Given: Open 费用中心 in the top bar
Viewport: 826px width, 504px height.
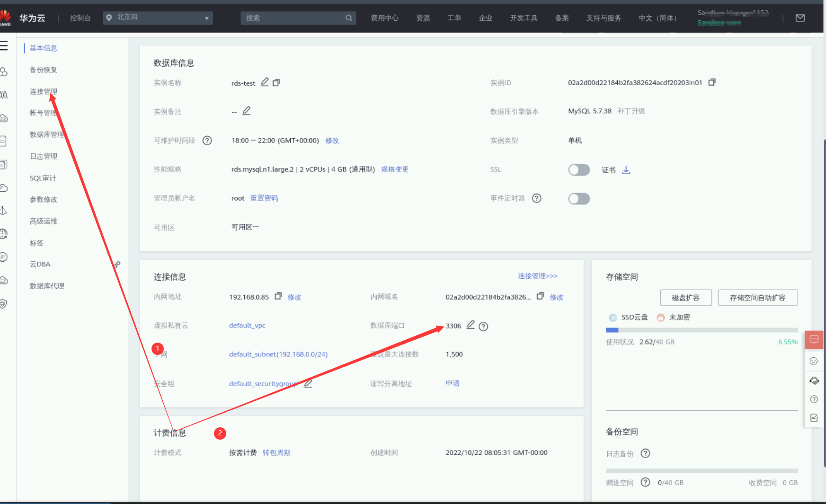Looking at the screenshot, I should (384, 18).
